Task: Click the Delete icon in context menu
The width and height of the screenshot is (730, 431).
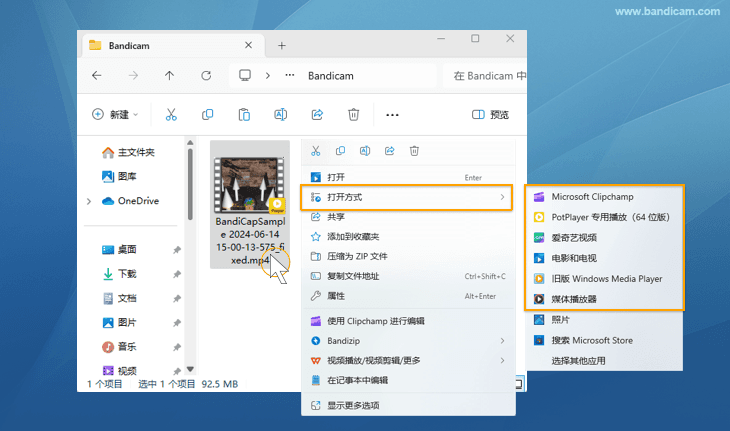Action: coord(414,151)
